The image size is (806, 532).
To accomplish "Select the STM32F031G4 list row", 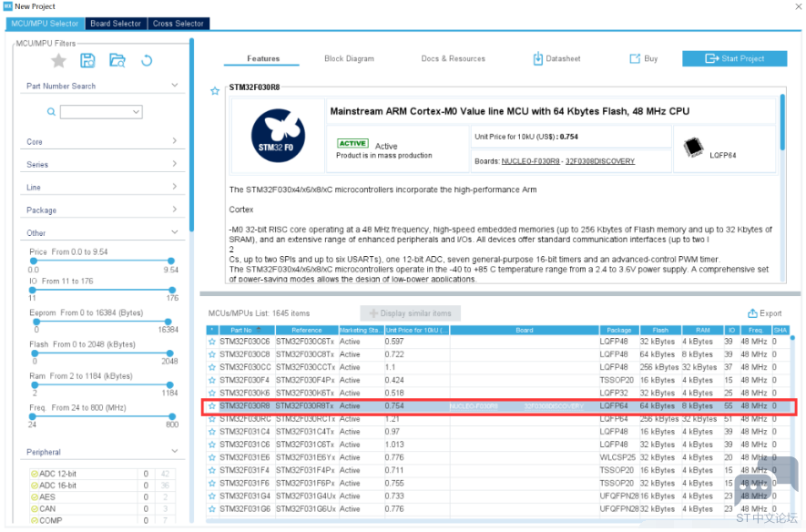I will pos(498,496).
